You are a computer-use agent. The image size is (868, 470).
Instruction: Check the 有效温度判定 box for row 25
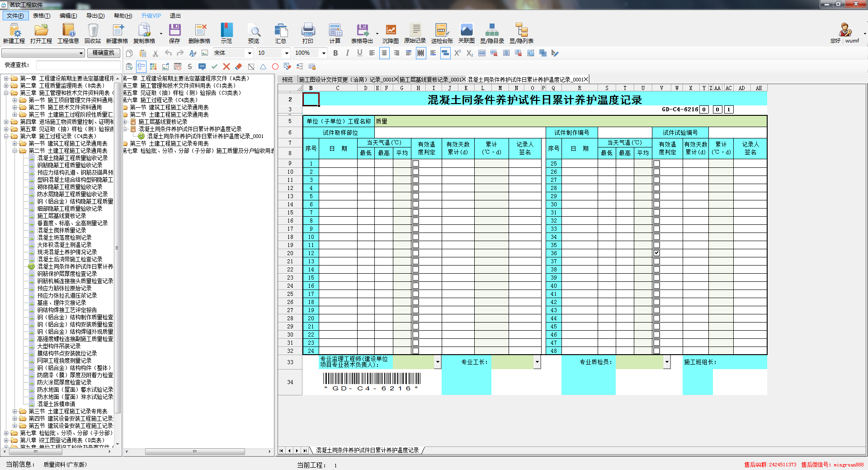pyautogui.click(x=656, y=163)
